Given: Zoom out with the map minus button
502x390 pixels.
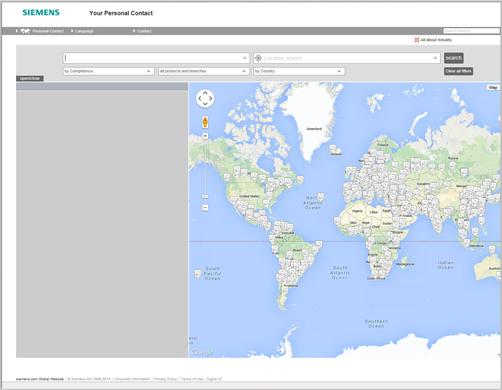Looking at the screenshot, I should tap(205, 208).
